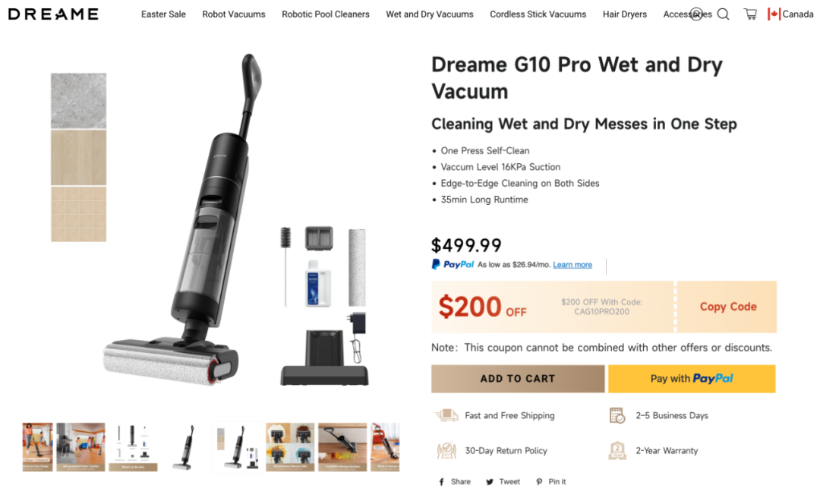
Task: Click Pay with PayPal button
Action: pos(692,379)
